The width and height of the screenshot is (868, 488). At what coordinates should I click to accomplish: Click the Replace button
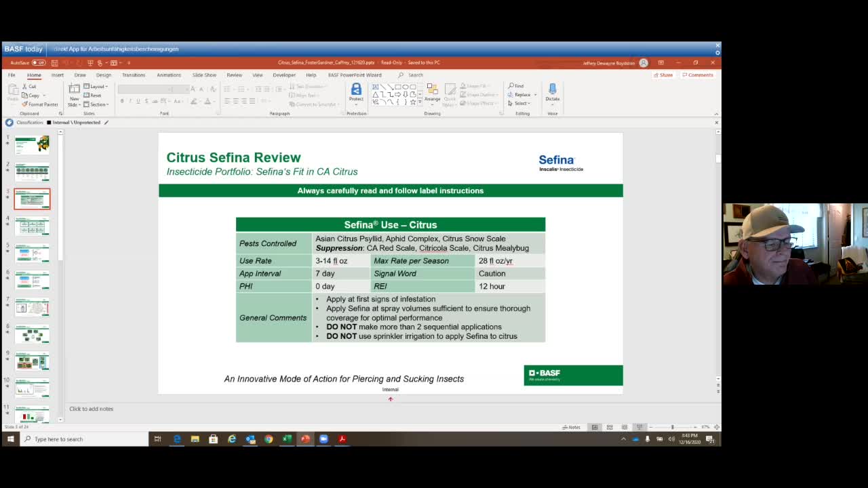point(519,95)
